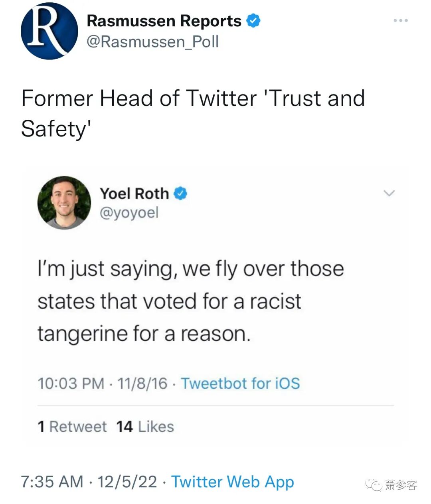431x504 pixels.
Task: Open the Rasmussen Reports profile avatar
Action: (x=49, y=31)
